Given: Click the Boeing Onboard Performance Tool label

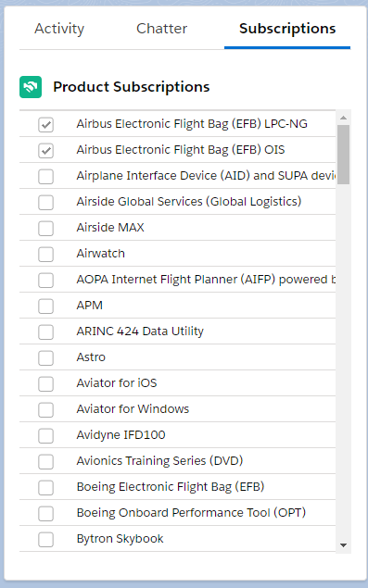Looking at the screenshot, I should pyautogui.click(x=191, y=513).
